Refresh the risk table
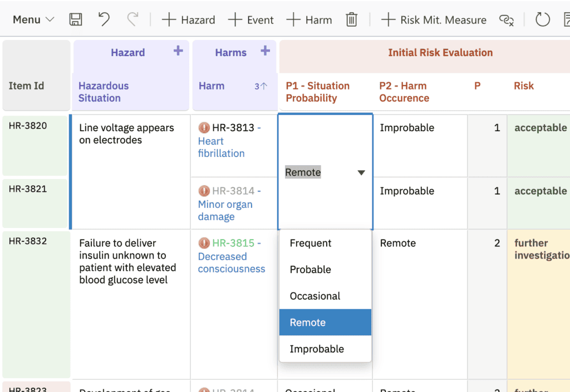The width and height of the screenshot is (570, 392). (542, 19)
